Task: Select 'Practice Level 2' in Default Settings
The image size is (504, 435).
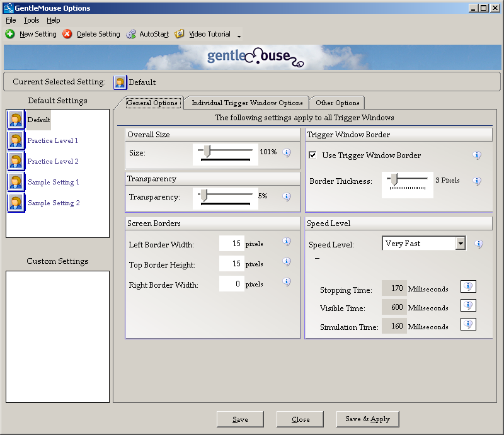Action: click(x=53, y=161)
